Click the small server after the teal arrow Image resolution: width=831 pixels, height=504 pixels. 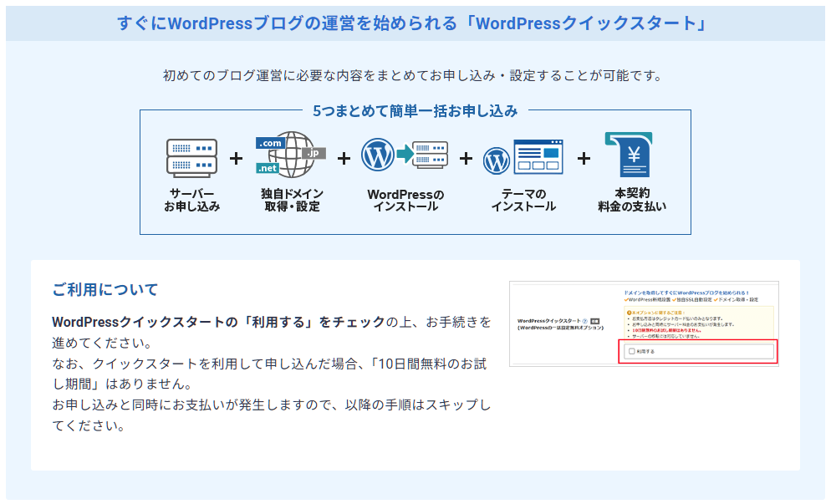(x=431, y=155)
